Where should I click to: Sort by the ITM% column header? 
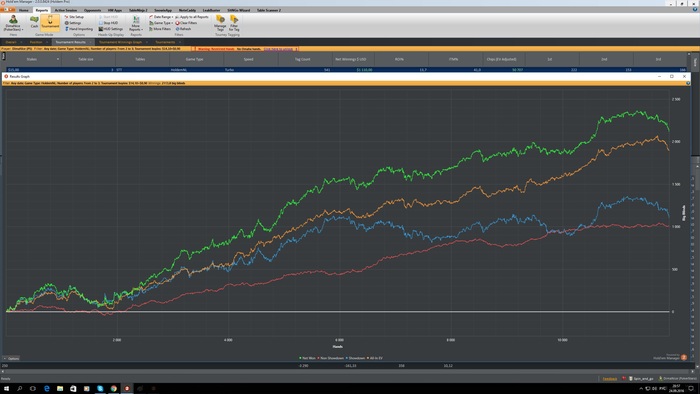453,59
